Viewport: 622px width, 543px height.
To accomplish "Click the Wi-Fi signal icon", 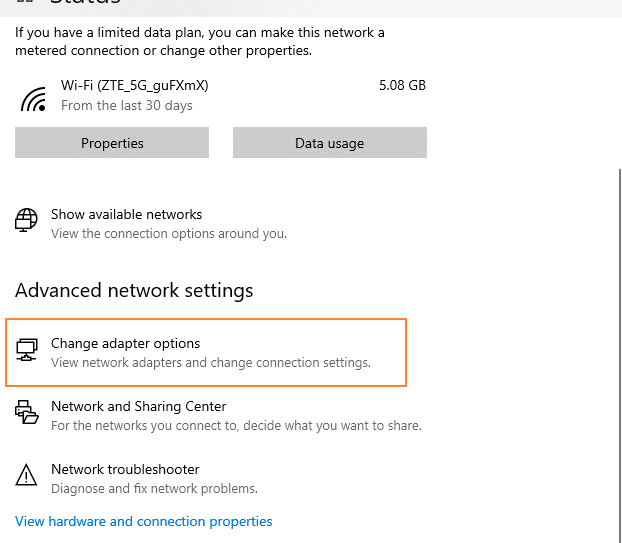I will (x=33, y=99).
